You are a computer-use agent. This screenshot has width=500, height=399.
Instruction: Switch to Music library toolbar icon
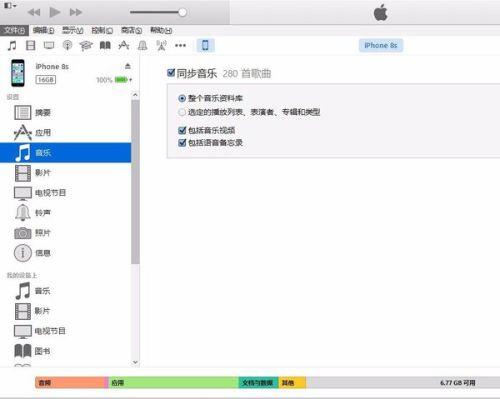pos(12,45)
